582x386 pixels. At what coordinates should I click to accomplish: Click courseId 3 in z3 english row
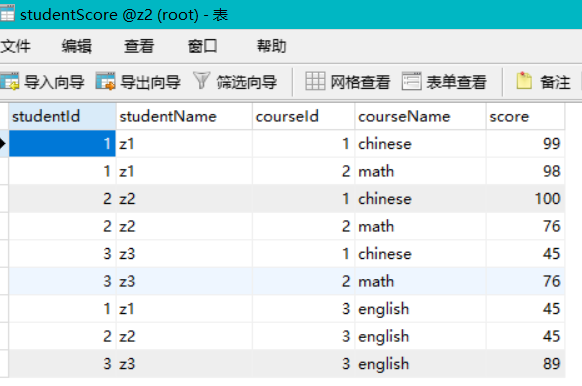(x=304, y=364)
